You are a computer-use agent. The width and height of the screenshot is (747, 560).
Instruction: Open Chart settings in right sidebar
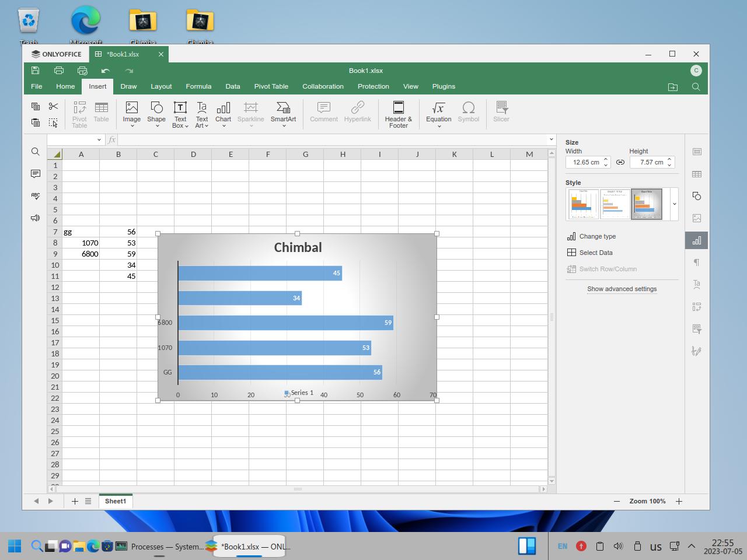click(x=697, y=240)
